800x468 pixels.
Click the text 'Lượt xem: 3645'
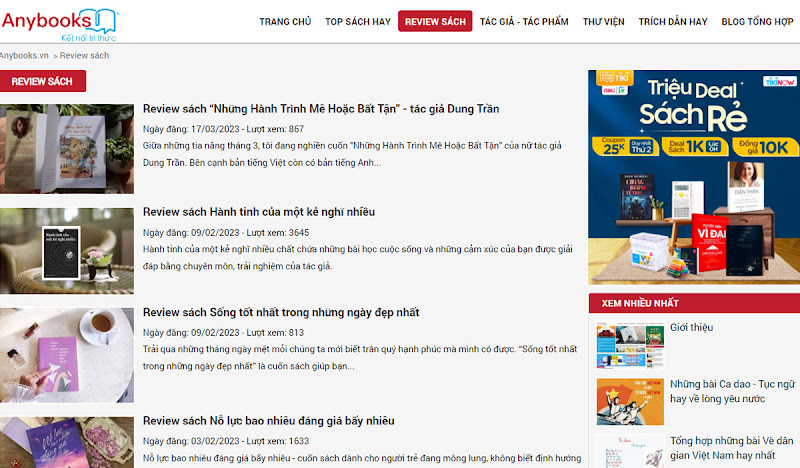278,233
